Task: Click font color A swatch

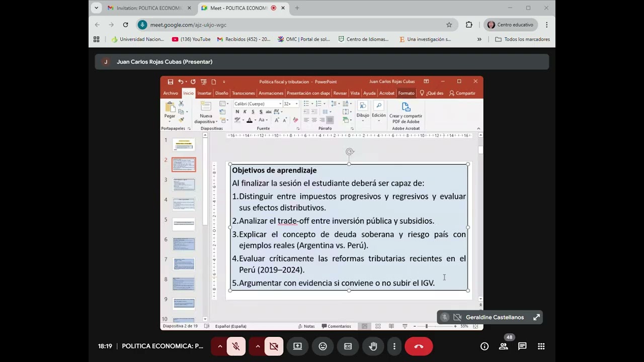Action: tap(250, 120)
